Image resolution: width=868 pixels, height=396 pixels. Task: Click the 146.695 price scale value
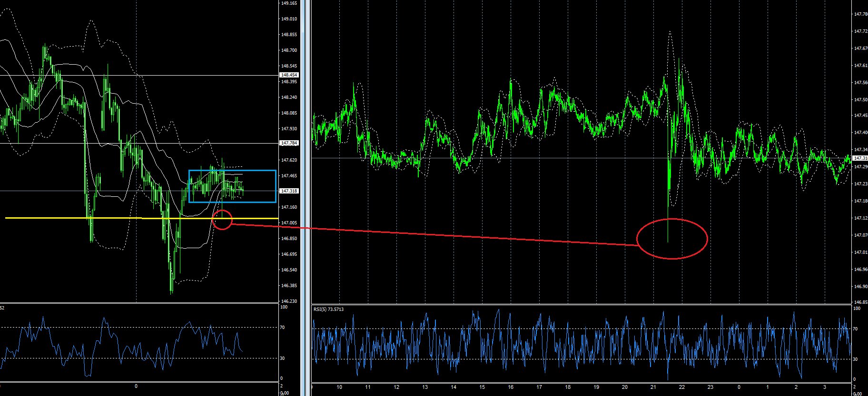pos(289,254)
